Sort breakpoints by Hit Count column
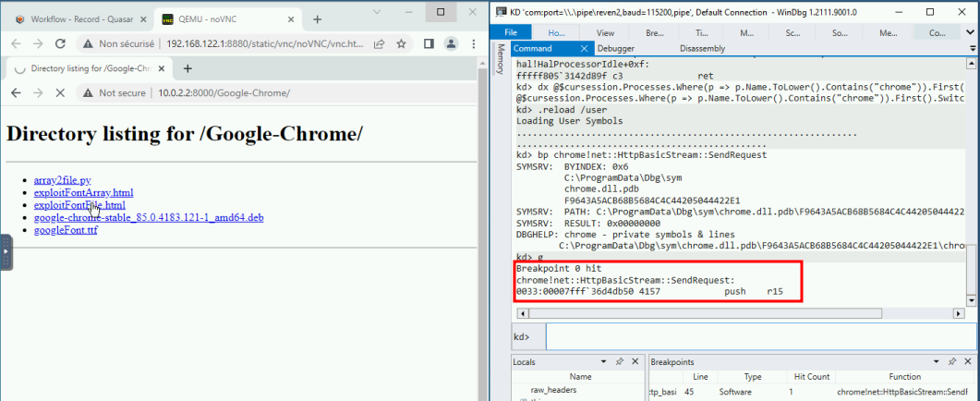 [x=811, y=377]
